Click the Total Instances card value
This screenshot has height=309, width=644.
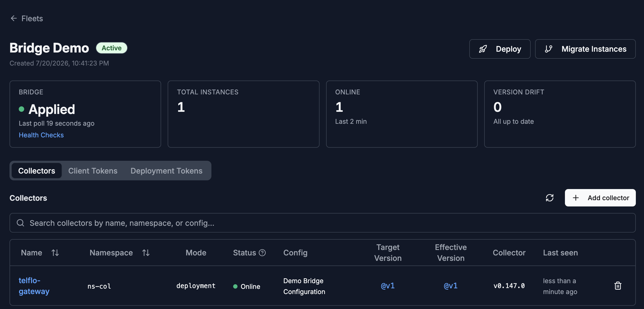[181, 107]
